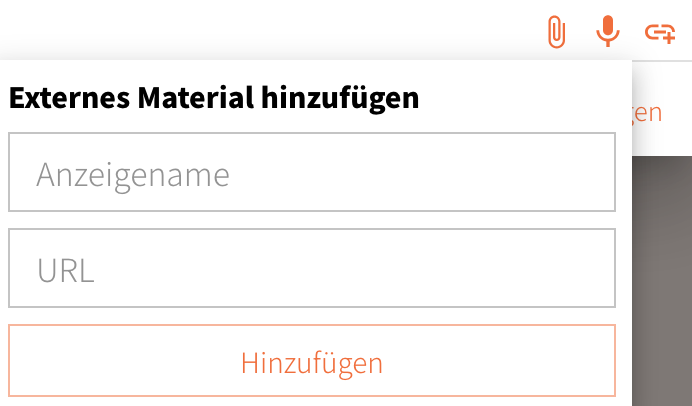Click the "Externes Material hinzufügen" heading
Viewport: 692px width, 406px height.
(x=213, y=99)
